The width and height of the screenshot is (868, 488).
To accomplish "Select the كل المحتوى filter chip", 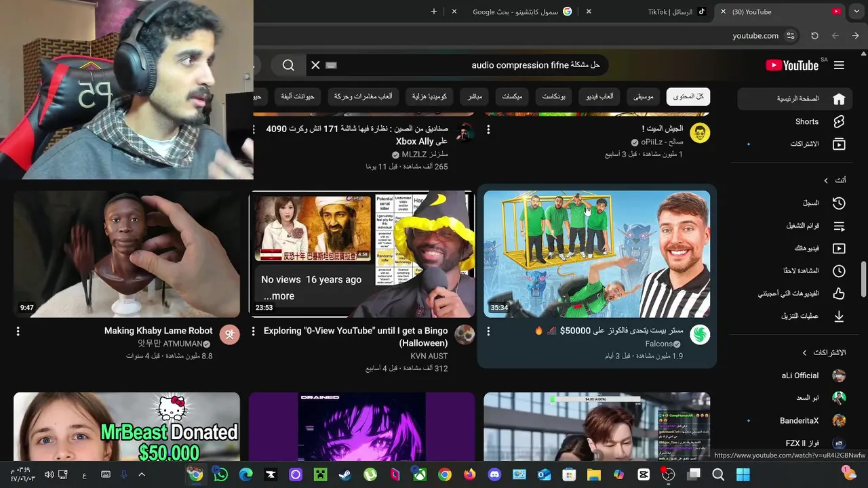I will click(688, 97).
